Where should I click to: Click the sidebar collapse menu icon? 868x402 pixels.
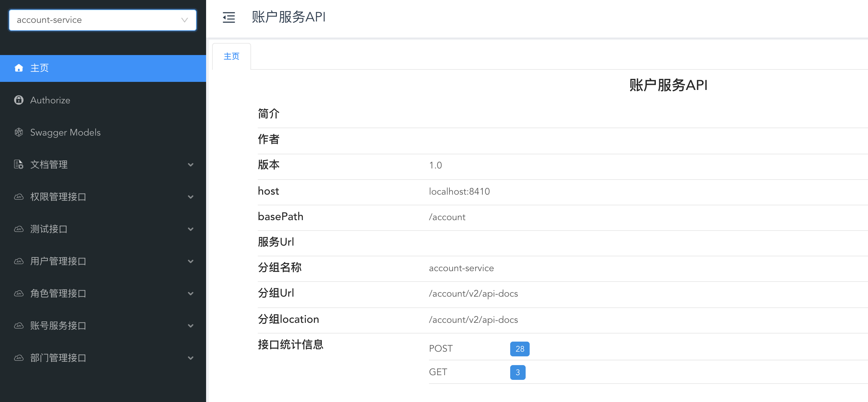[229, 17]
